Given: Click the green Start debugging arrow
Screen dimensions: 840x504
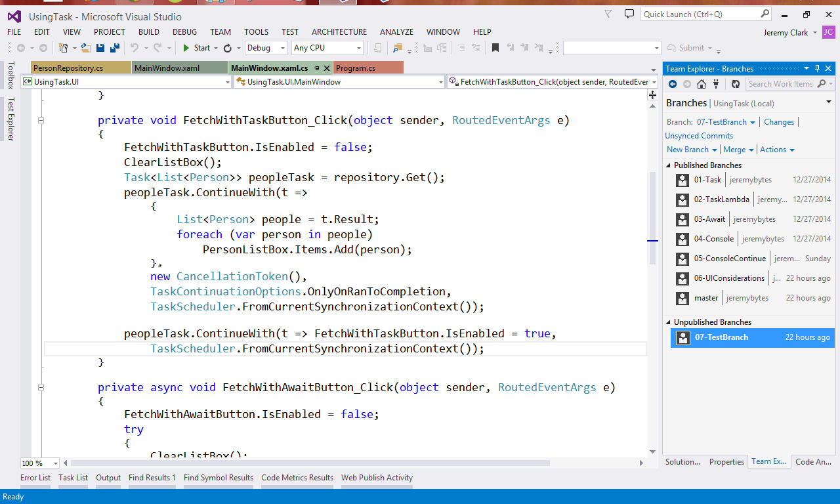Looking at the screenshot, I should coord(187,47).
